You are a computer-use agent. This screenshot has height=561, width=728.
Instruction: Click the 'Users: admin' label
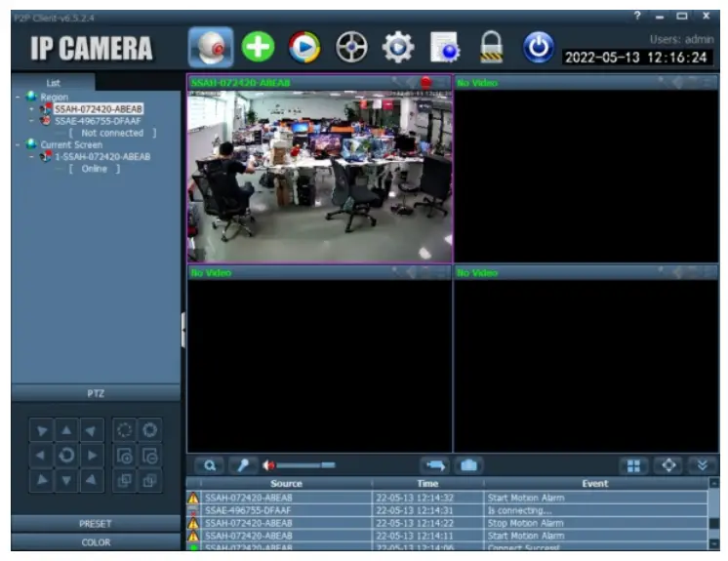point(681,39)
